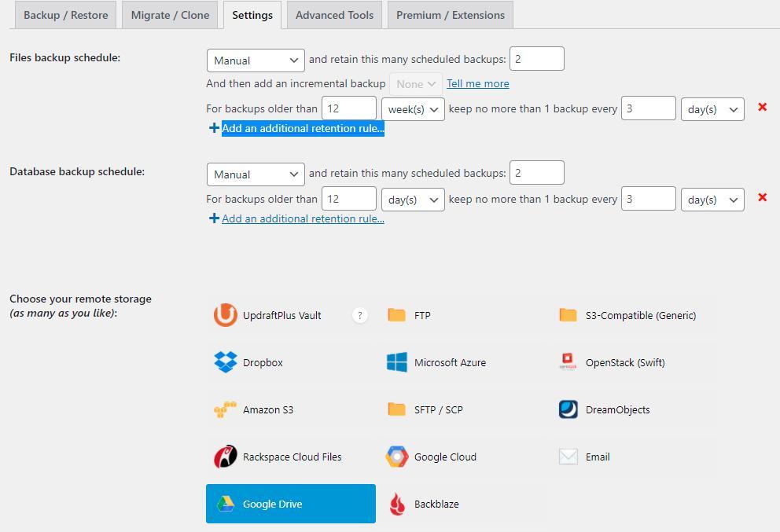
Task: Follow the Tell me more link
Action: 477,83
